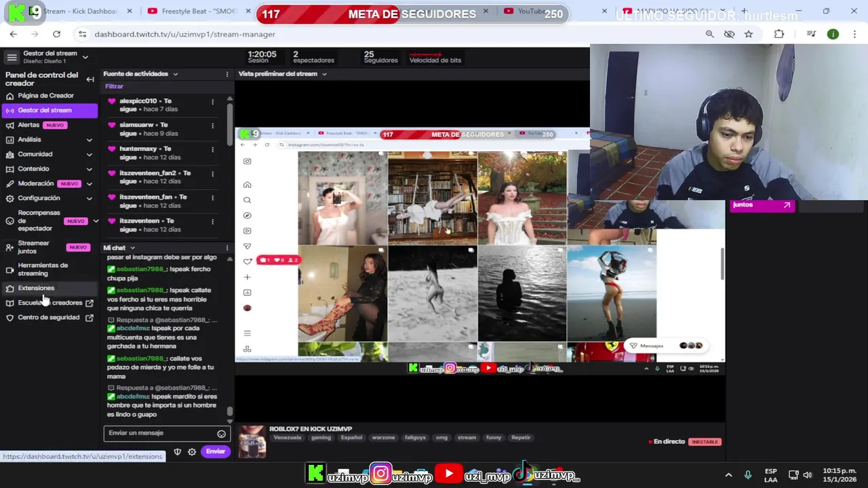
Task: Open options for alexpicc010 follow activity
Action: tap(212, 102)
